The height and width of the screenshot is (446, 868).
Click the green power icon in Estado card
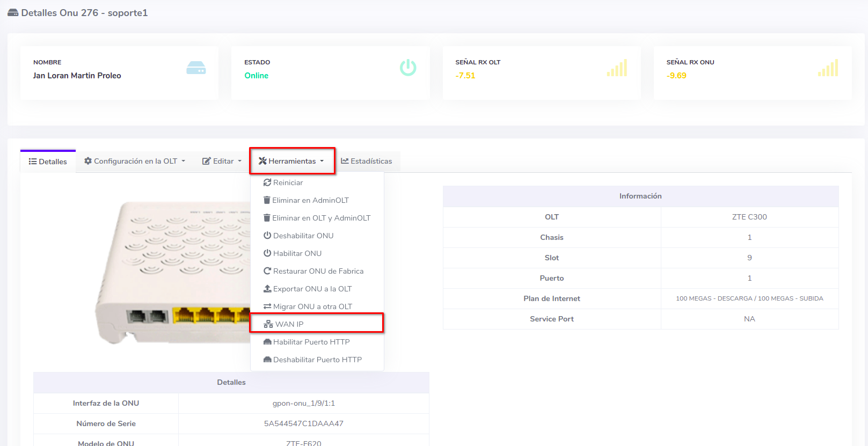tap(408, 68)
